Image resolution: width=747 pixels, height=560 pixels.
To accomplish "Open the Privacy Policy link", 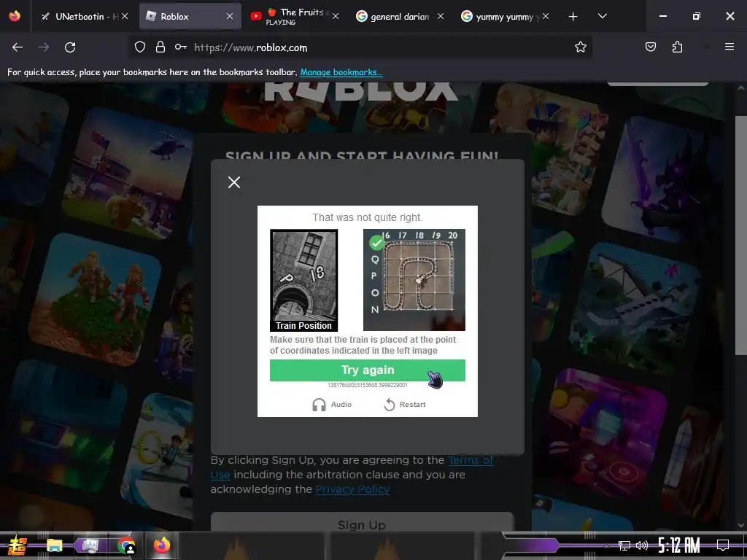I will point(352,489).
